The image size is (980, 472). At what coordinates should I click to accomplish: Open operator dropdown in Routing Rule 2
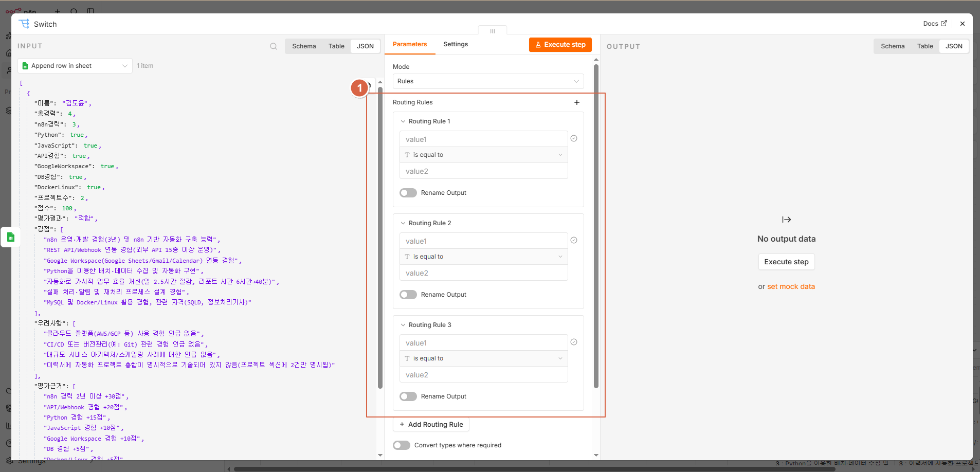[x=483, y=257]
